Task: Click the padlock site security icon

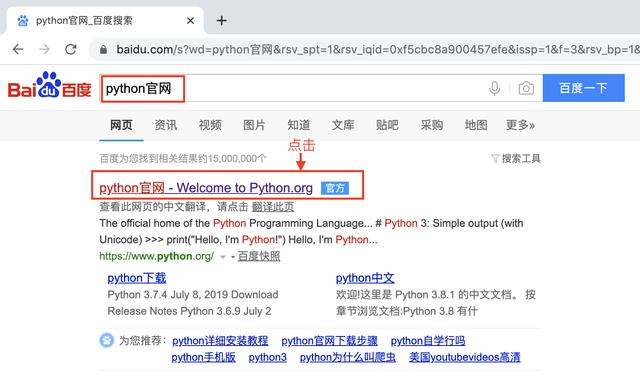Action: (x=103, y=50)
